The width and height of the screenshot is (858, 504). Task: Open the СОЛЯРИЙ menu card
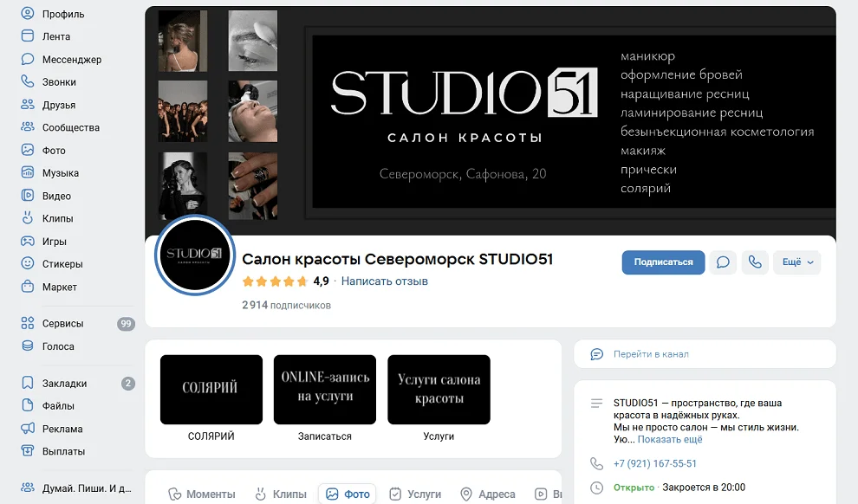pos(211,390)
